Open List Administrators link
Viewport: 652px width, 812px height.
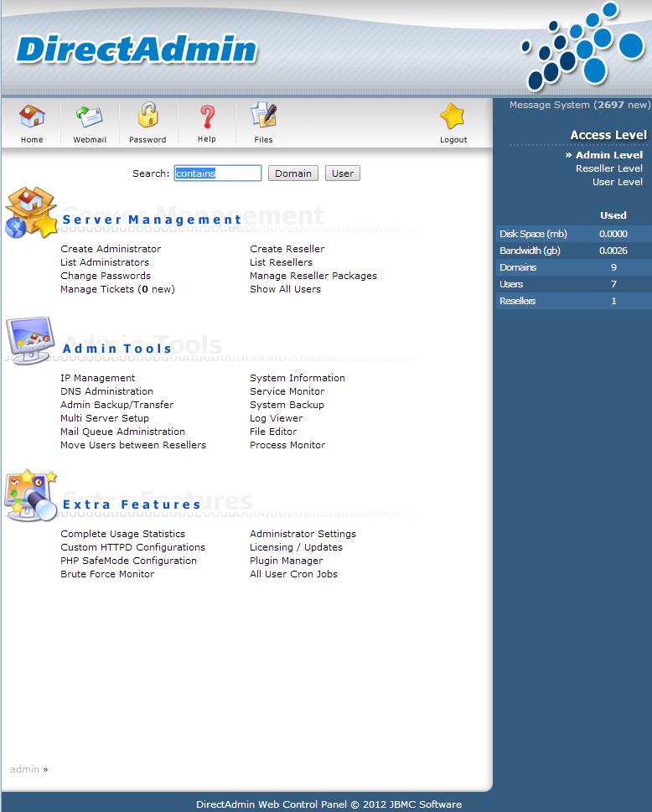point(105,262)
